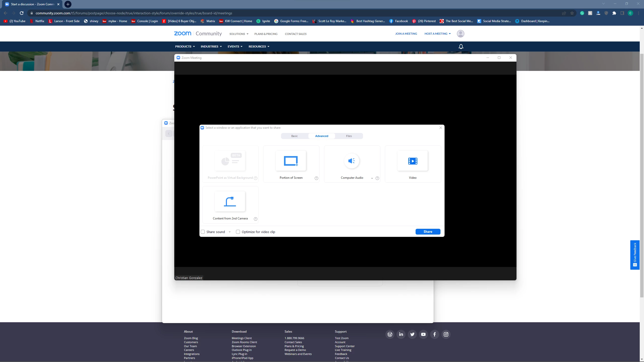The image size is (644, 362).
Task: Open Zoom's YouTube footer icon
Action: (x=423, y=334)
